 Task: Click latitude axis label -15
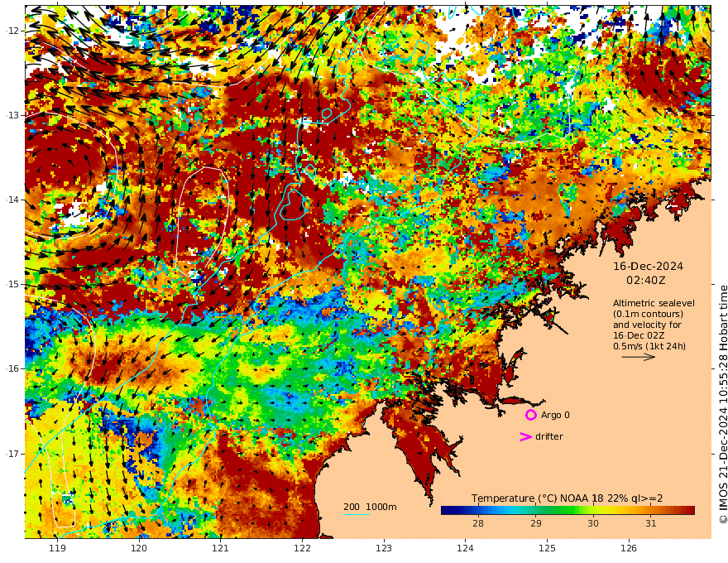click(12, 284)
